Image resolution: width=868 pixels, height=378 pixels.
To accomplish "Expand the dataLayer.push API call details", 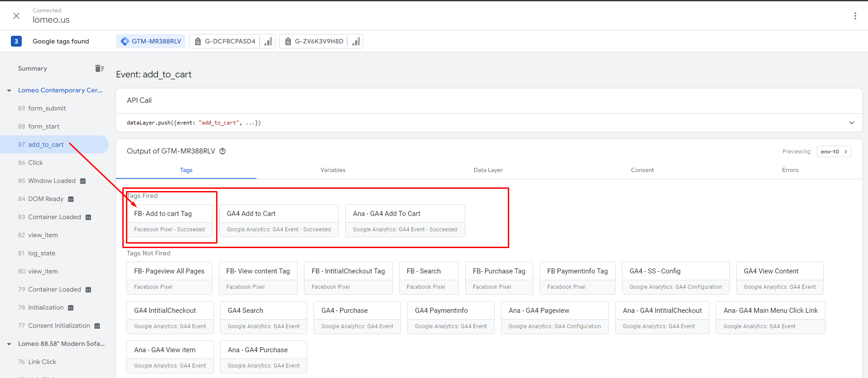I will (851, 123).
